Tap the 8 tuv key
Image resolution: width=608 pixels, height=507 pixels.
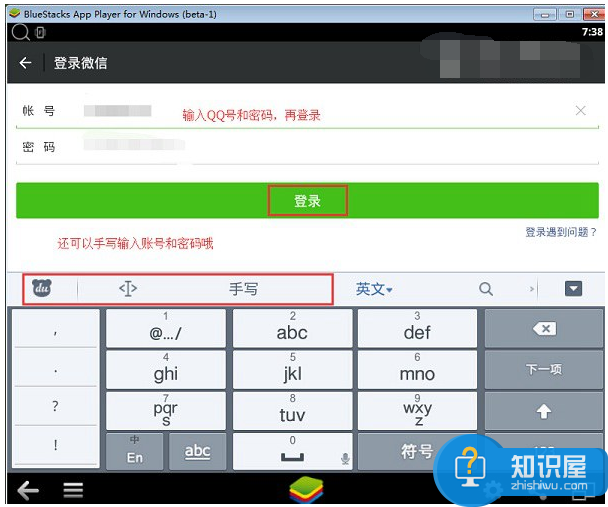[x=292, y=411]
